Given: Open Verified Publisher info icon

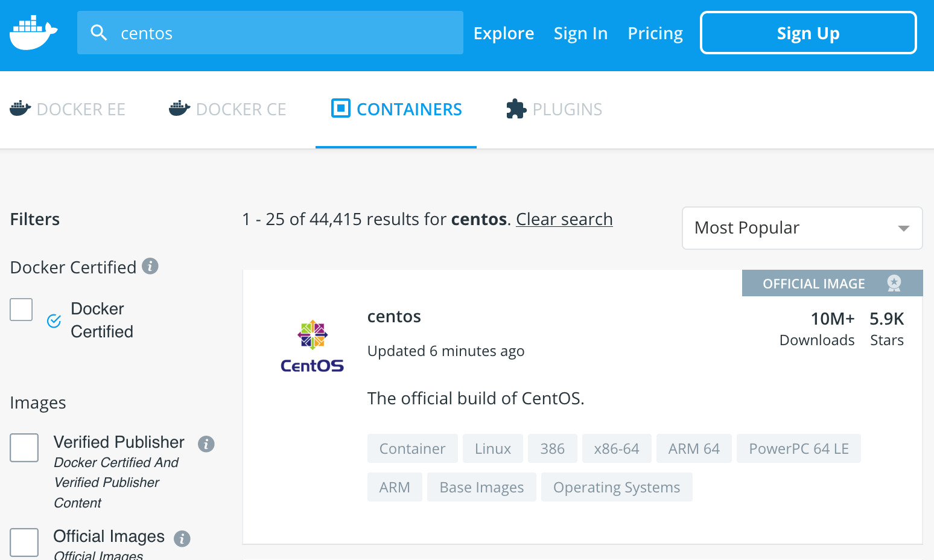Looking at the screenshot, I should (206, 444).
